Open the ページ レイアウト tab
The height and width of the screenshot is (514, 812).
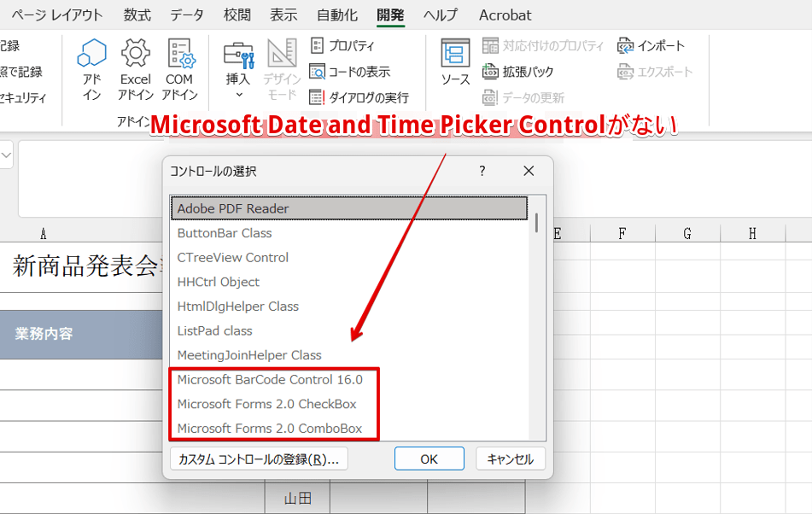tap(57, 15)
